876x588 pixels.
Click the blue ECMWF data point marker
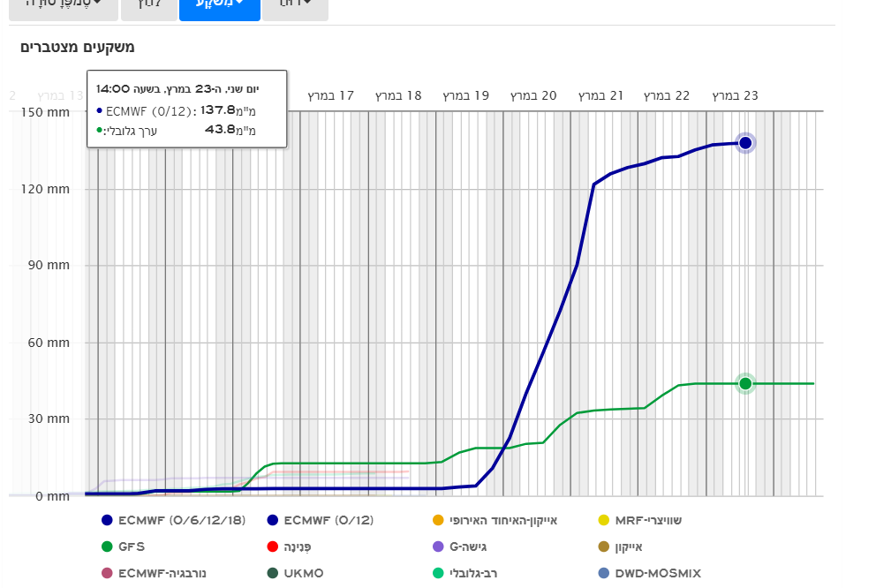pyautogui.click(x=745, y=143)
